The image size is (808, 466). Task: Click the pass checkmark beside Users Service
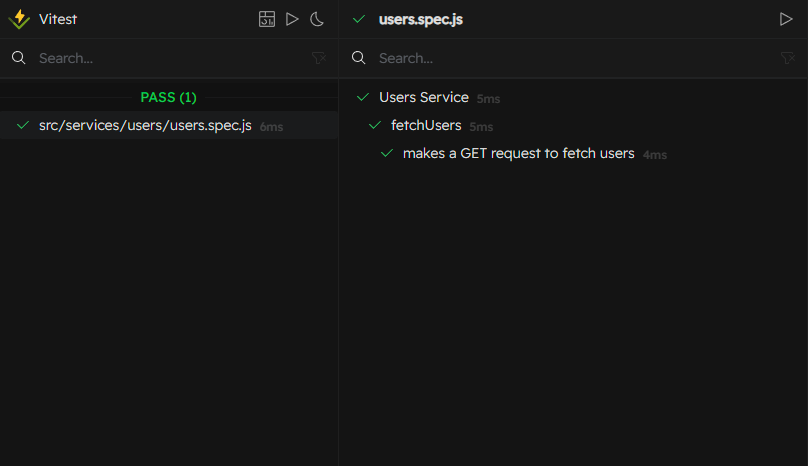(362, 97)
